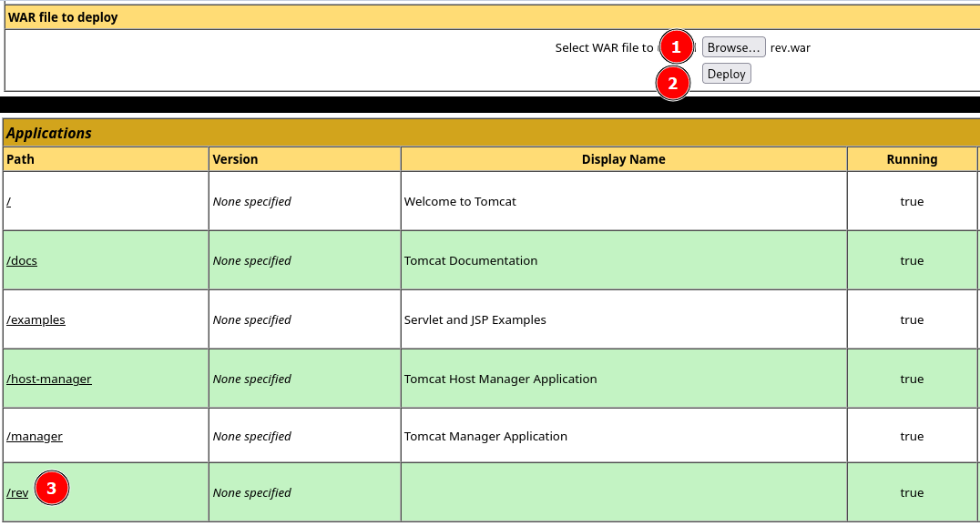
Task: Open the deployed /rev application link
Action: click(x=17, y=492)
